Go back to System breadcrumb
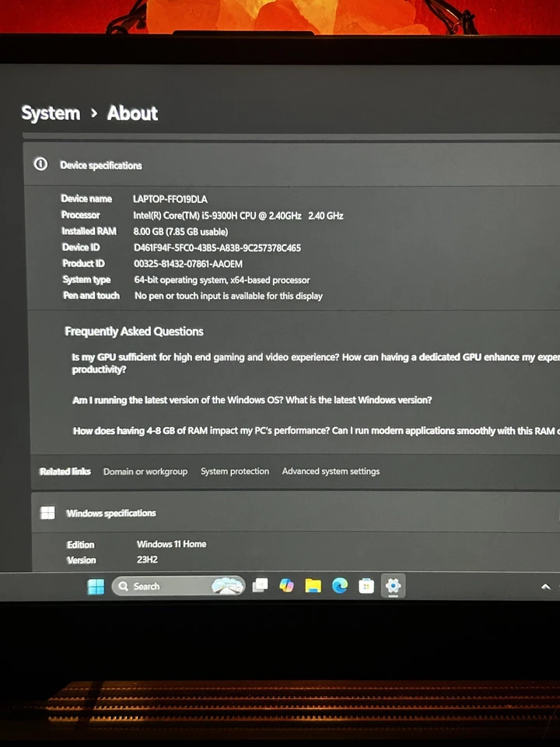Screen dimensions: 560x747 (x=51, y=114)
